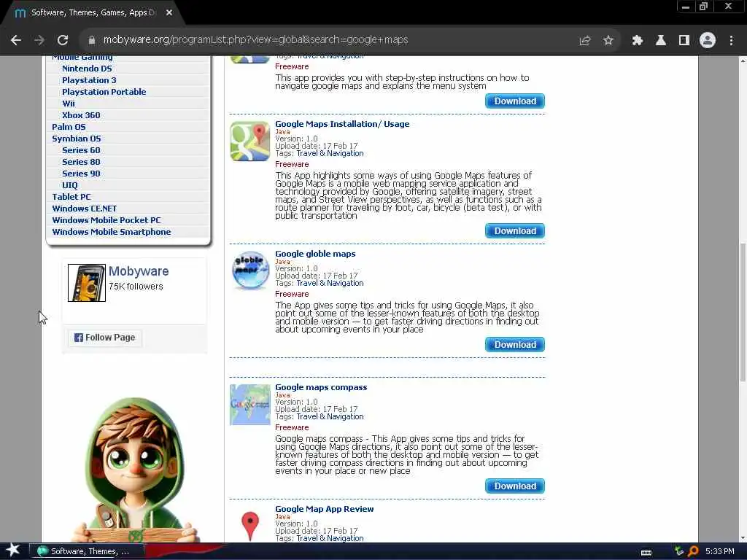Click the forward navigation arrow

click(39, 40)
